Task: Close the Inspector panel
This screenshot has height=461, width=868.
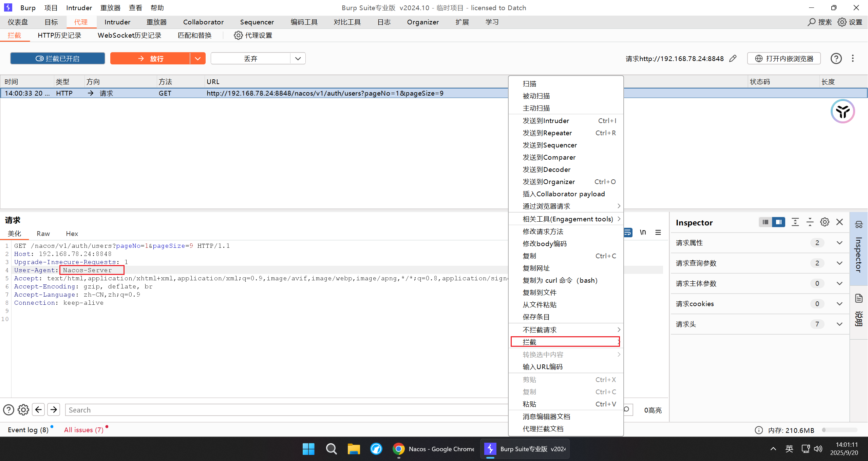Action: (x=840, y=222)
